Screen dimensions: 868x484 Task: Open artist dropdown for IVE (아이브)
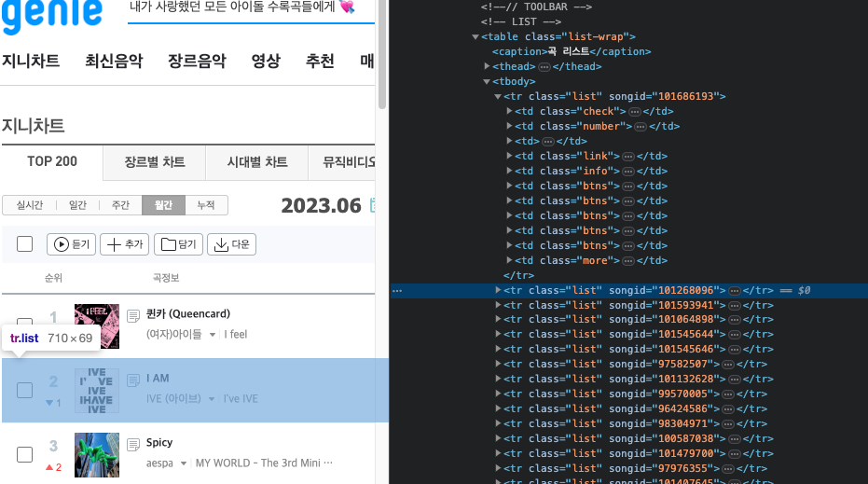[212, 399]
